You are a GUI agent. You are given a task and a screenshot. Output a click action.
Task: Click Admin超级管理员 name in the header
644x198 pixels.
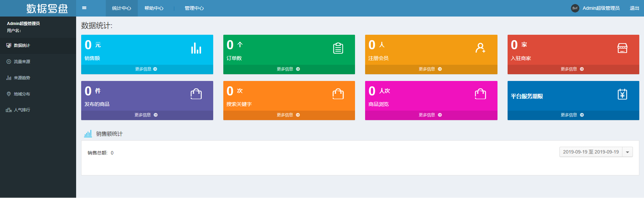pyautogui.click(x=601, y=8)
